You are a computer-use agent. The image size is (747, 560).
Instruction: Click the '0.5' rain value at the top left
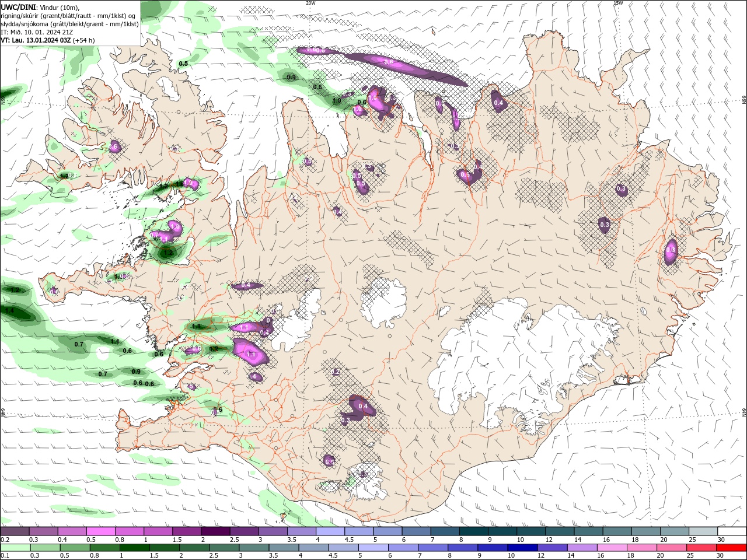(183, 64)
